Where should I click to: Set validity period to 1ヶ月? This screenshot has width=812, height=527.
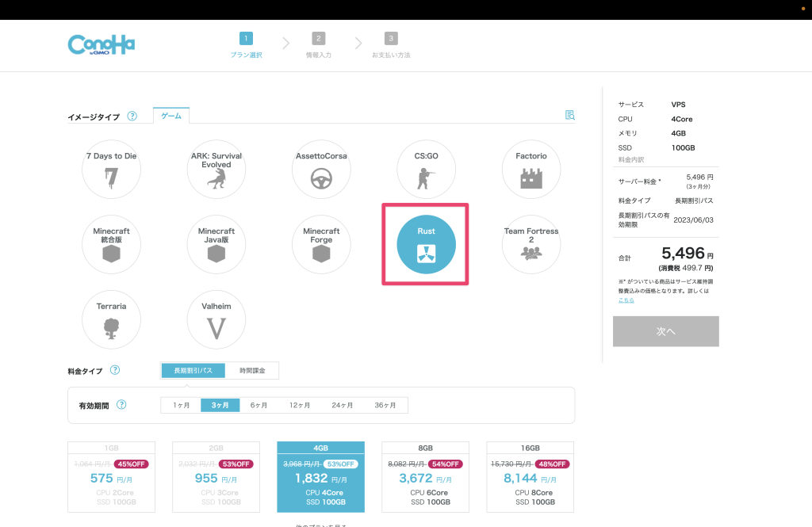[182, 405]
